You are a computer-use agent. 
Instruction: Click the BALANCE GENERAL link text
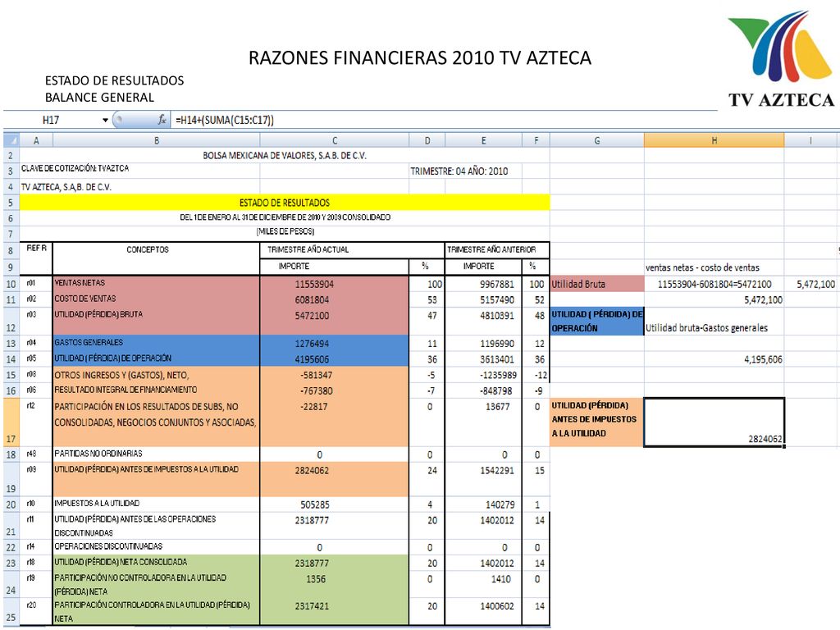click(99, 98)
